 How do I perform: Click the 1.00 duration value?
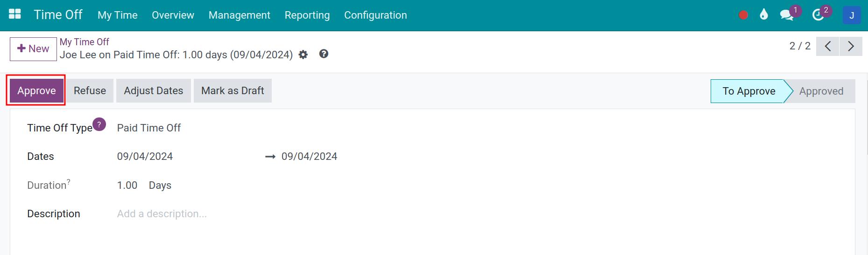click(x=127, y=185)
